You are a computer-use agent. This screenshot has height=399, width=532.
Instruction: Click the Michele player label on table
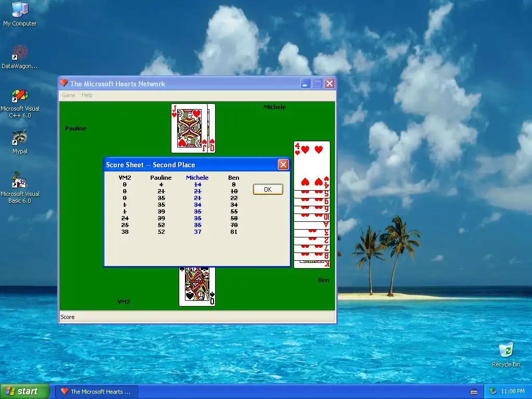pyautogui.click(x=274, y=107)
